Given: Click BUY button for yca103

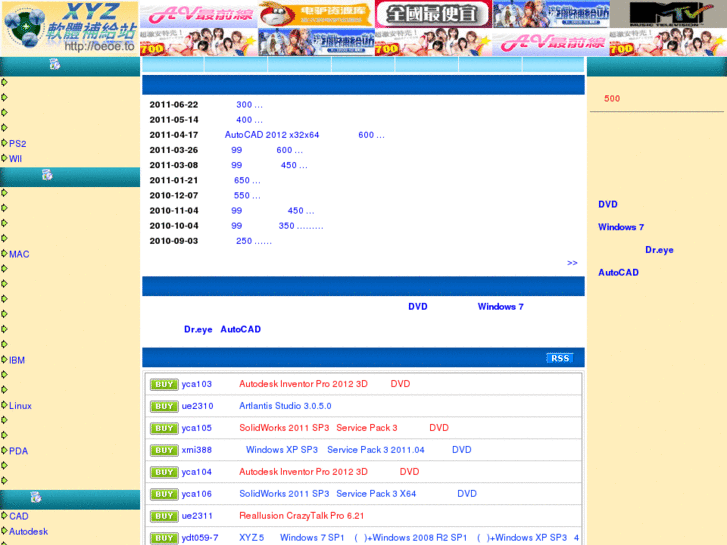Looking at the screenshot, I should pyautogui.click(x=164, y=384).
